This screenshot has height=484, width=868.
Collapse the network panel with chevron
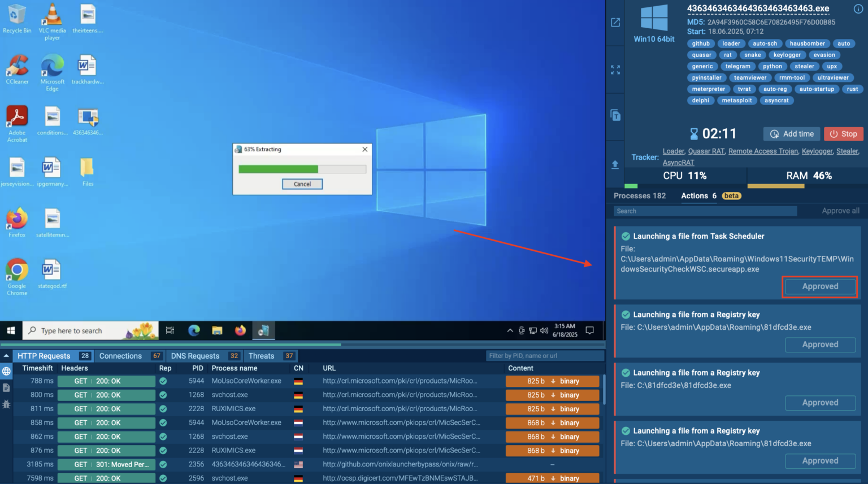(6, 356)
